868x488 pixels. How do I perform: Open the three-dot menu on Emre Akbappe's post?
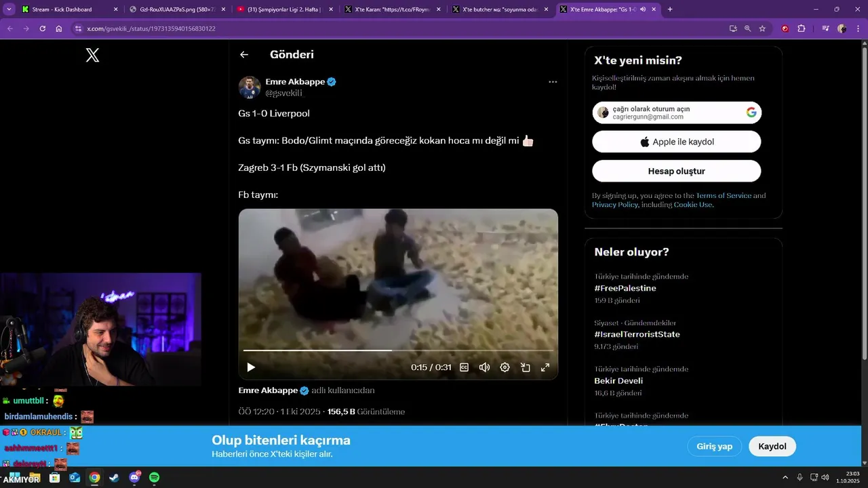553,82
